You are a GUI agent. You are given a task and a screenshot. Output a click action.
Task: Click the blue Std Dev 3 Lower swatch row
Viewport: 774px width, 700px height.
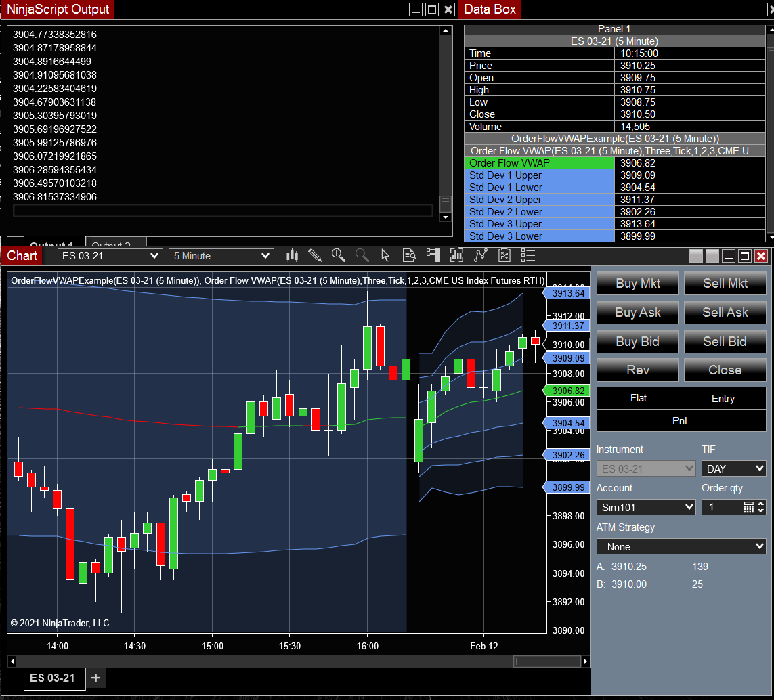click(539, 236)
